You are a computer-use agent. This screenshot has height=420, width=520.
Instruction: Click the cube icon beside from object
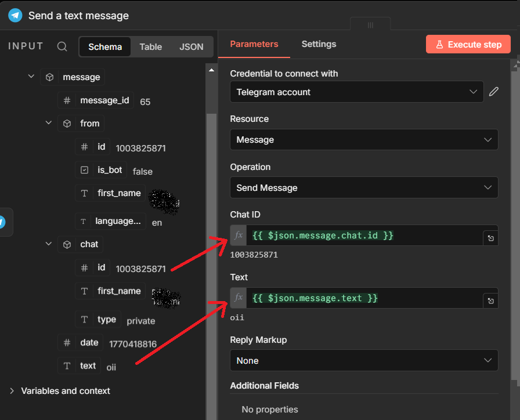click(x=67, y=124)
